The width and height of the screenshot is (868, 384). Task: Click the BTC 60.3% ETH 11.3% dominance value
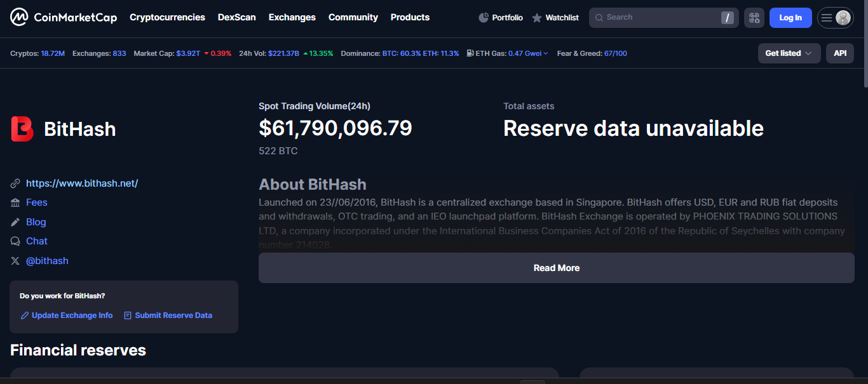(x=421, y=53)
